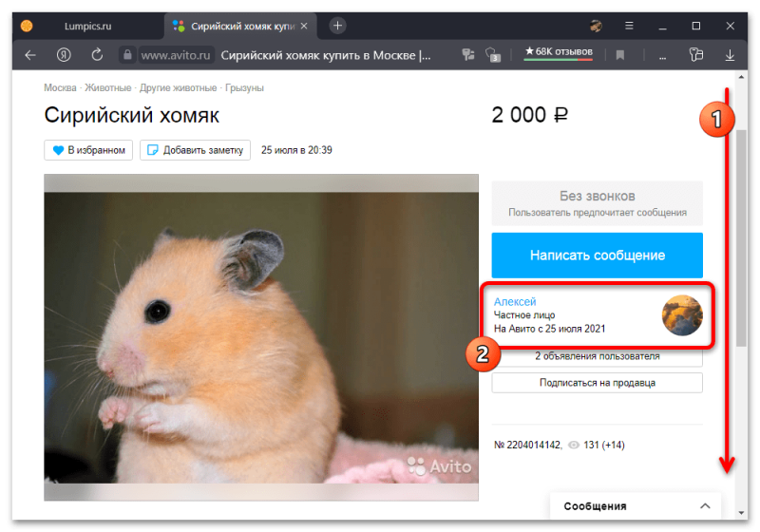Click the scrollbar down arrow
Screen dimensions: 760x532
741,513
